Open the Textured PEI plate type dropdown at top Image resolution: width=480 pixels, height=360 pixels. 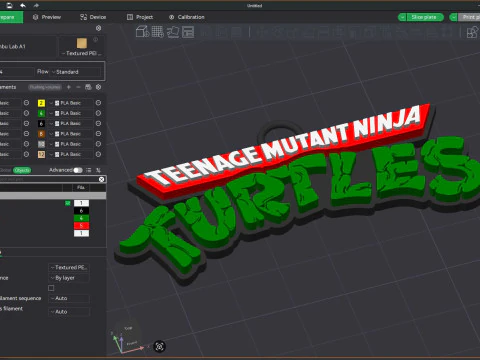click(x=81, y=53)
